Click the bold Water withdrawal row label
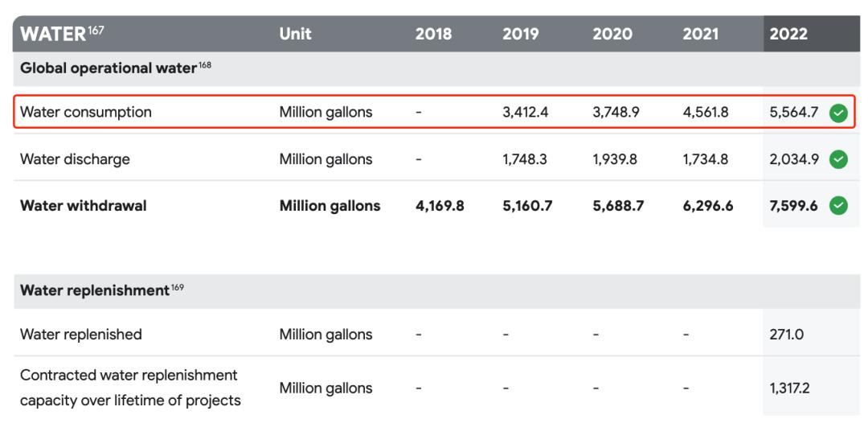Viewport: 868px width, 448px height. 83,206
